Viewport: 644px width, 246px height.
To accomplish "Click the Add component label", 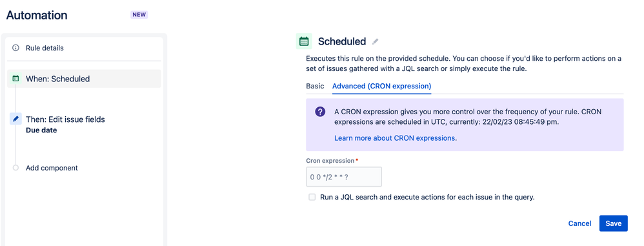I will click(52, 168).
